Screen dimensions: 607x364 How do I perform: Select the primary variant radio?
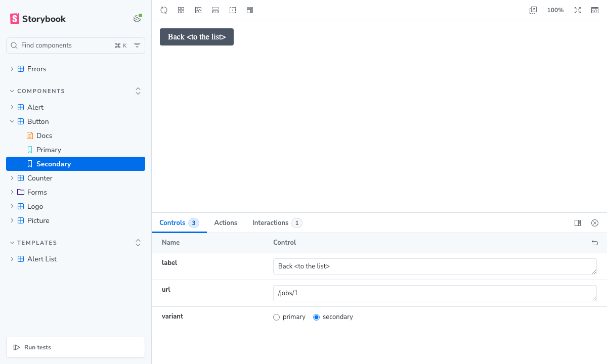tap(276, 317)
